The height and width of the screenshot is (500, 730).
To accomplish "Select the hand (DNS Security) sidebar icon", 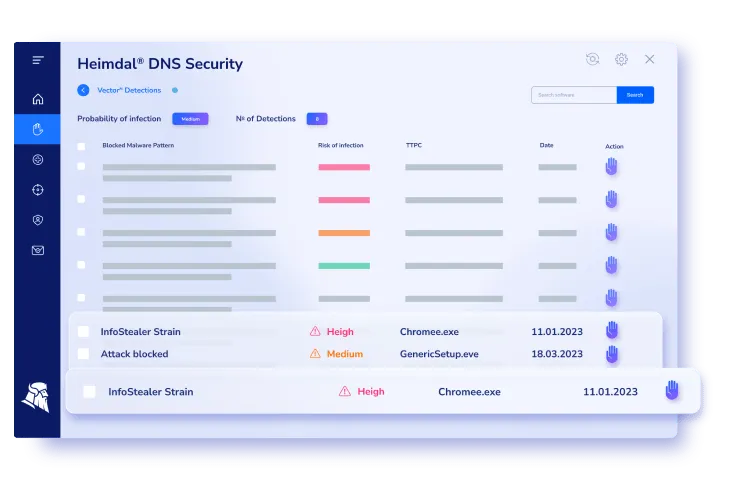I will pyautogui.click(x=37, y=129).
